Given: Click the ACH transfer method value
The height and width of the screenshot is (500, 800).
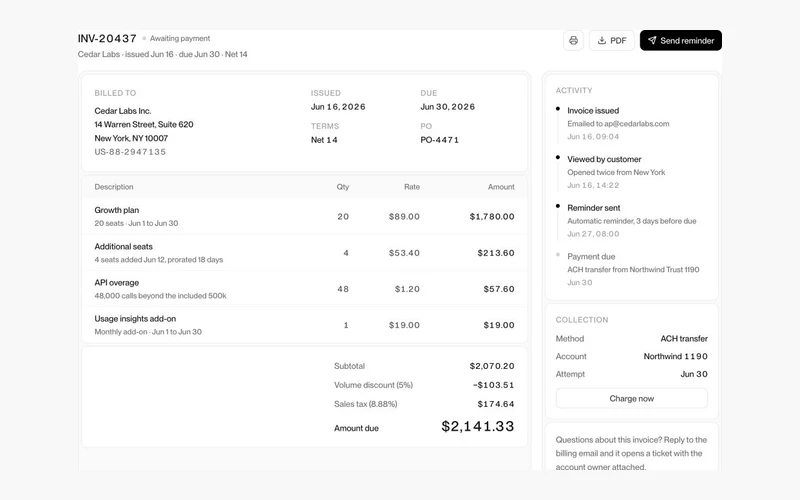Looking at the screenshot, I should point(684,338).
